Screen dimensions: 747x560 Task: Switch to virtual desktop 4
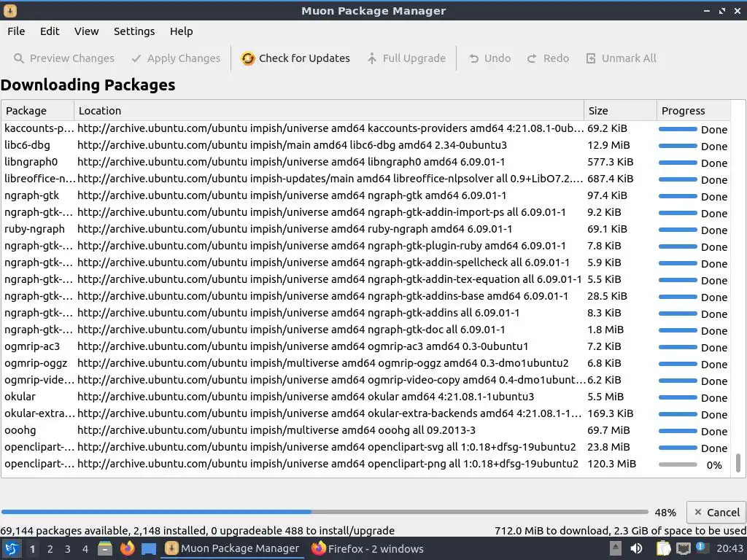tap(85, 549)
